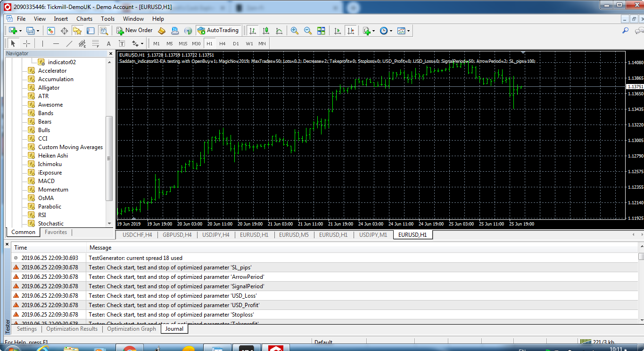Viewport: 644px width, 351px height.
Task: Open the Charts menu
Action: coord(84,19)
